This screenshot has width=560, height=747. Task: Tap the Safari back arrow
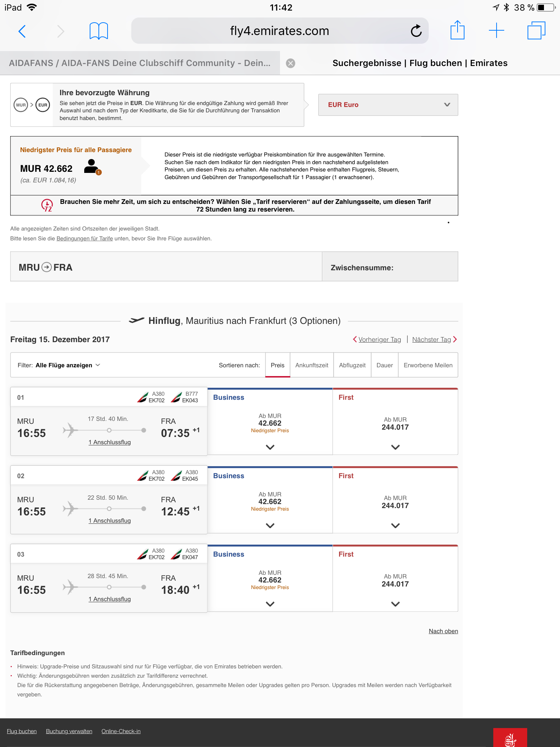[22, 31]
